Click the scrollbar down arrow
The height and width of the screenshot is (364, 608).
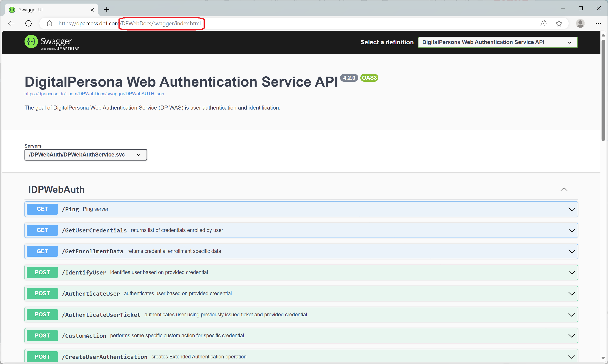[603, 358]
